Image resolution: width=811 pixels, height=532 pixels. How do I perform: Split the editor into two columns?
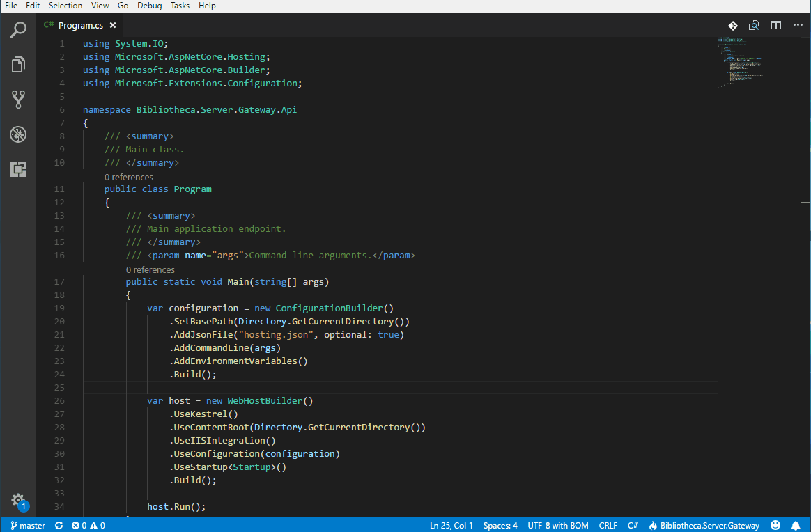(x=775, y=24)
